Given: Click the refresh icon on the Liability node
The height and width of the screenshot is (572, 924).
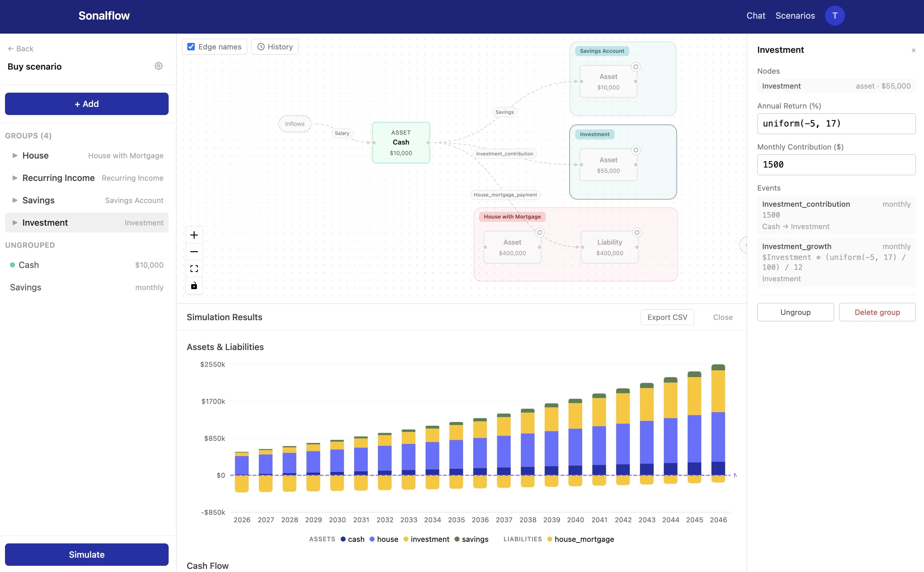Looking at the screenshot, I should coord(637,232).
